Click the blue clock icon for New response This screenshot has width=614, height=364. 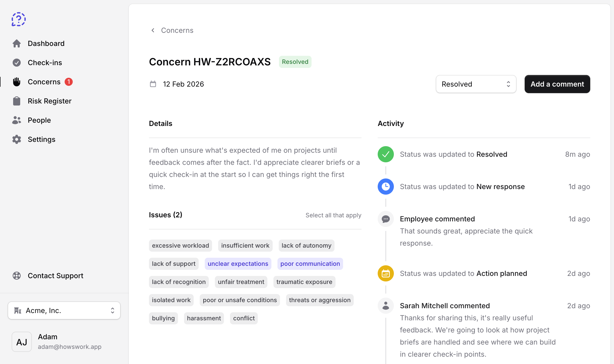pyautogui.click(x=385, y=186)
